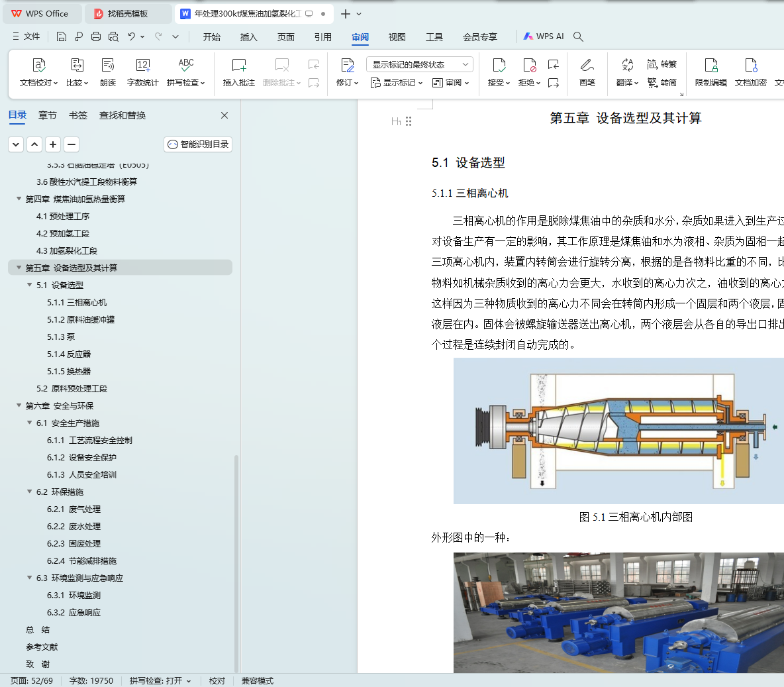Click the save icon in quick toolbar
The image size is (784, 687).
point(61,36)
